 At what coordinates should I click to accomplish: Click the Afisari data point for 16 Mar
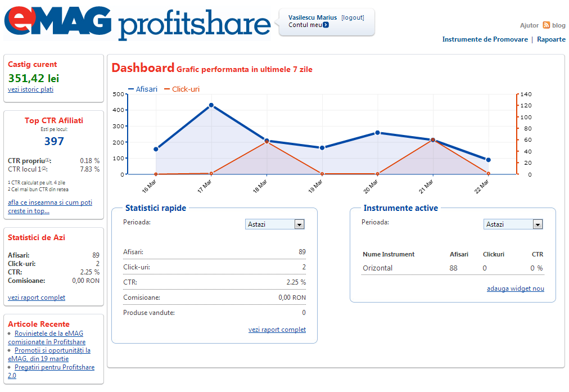tap(156, 149)
